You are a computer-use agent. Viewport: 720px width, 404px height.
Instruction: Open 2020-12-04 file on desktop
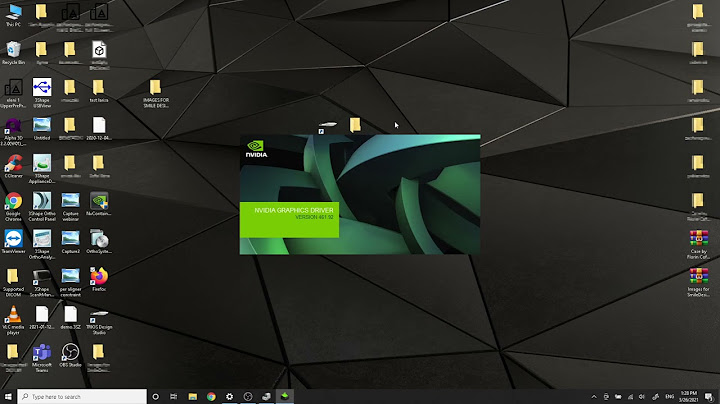coord(99,129)
